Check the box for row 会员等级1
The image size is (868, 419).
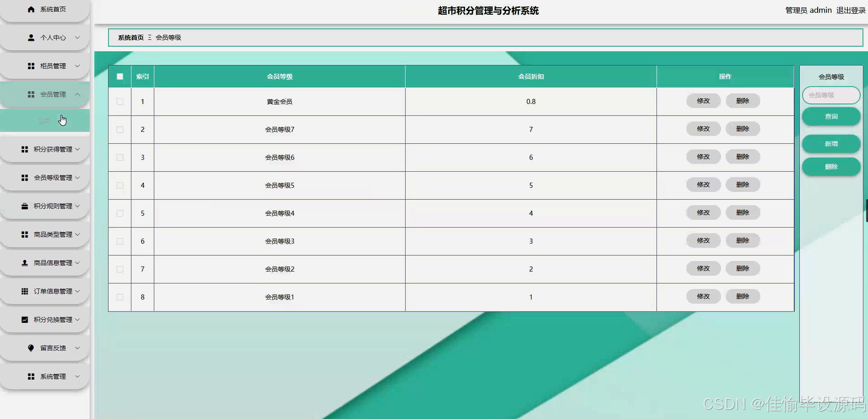(120, 297)
